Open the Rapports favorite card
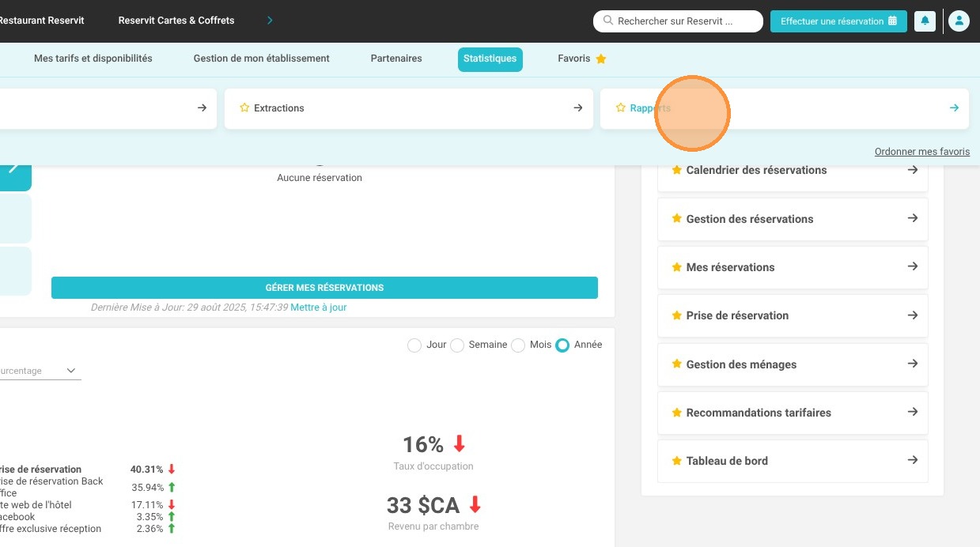 (x=785, y=108)
